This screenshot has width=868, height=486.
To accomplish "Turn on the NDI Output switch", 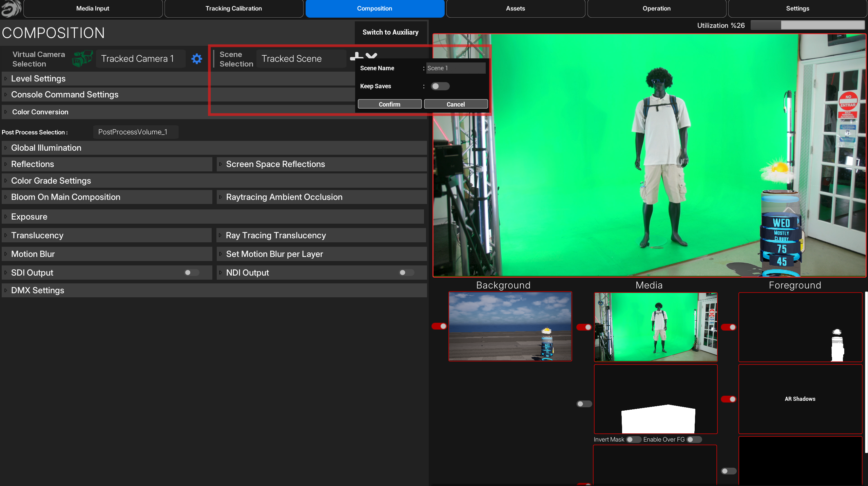I will pos(406,273).
